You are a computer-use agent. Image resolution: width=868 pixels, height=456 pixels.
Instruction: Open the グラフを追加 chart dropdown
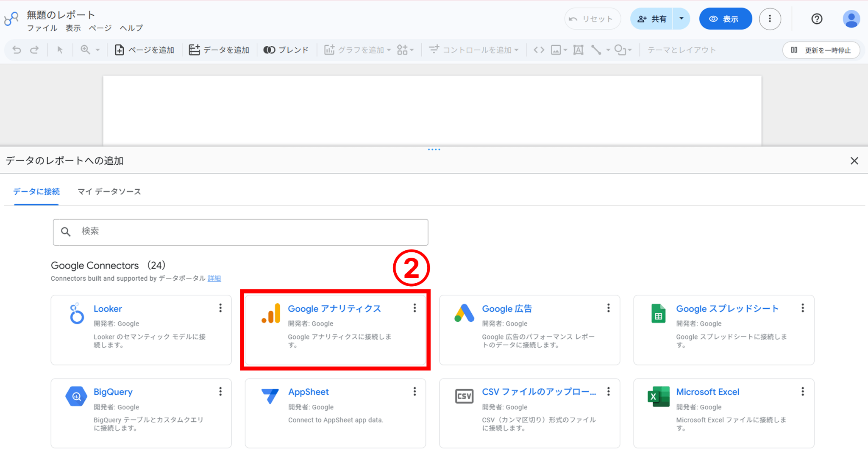tap(358, 50)
